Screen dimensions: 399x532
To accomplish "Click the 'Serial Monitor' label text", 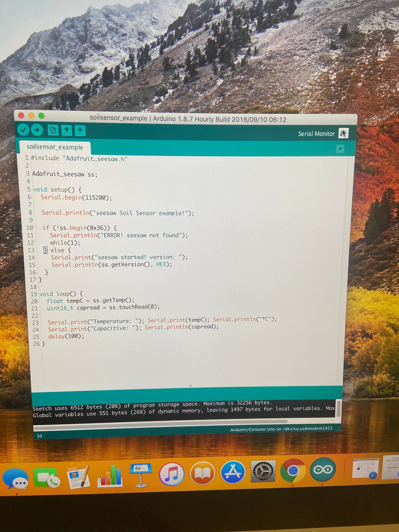I will point(316,134).
